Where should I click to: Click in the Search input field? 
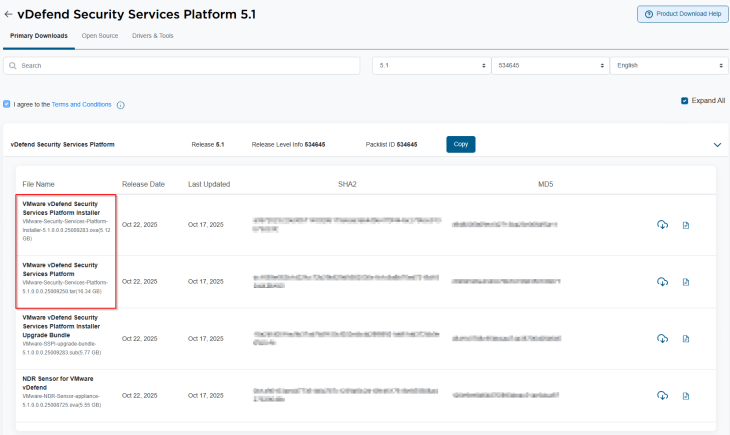tap(185, 65)
